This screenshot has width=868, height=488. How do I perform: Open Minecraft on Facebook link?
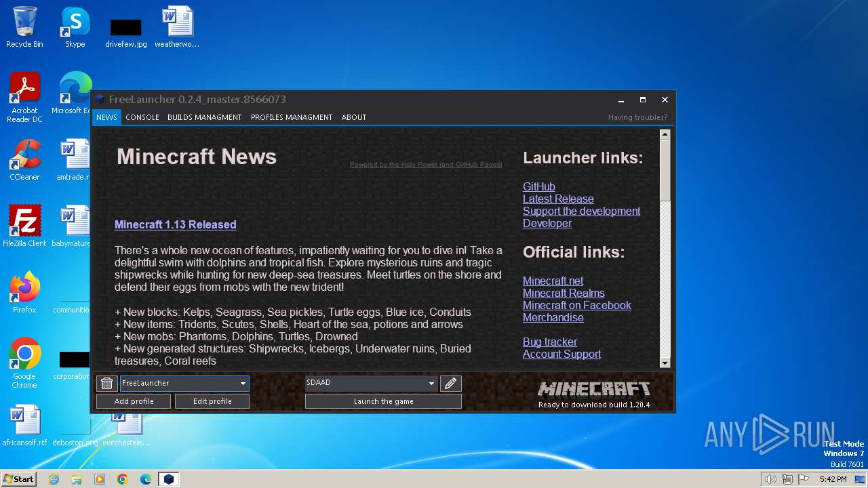coord(577,305)
